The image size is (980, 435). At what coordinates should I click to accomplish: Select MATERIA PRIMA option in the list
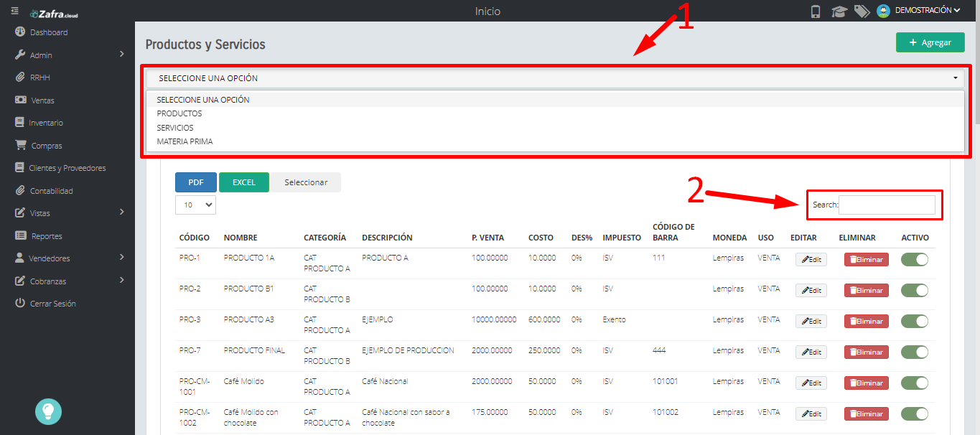[x=555, y=141]
